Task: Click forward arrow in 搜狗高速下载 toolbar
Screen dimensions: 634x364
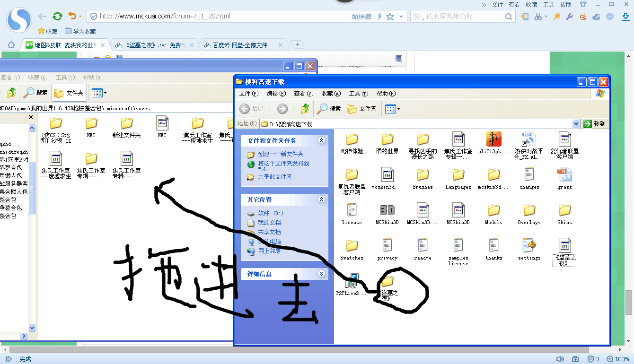Action: tap(282, 109)
